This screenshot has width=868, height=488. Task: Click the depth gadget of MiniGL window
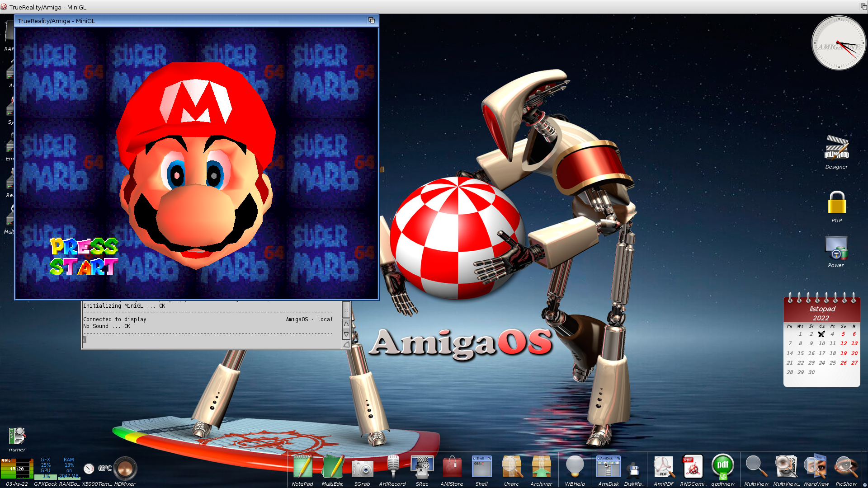click(x=372, y=20)
